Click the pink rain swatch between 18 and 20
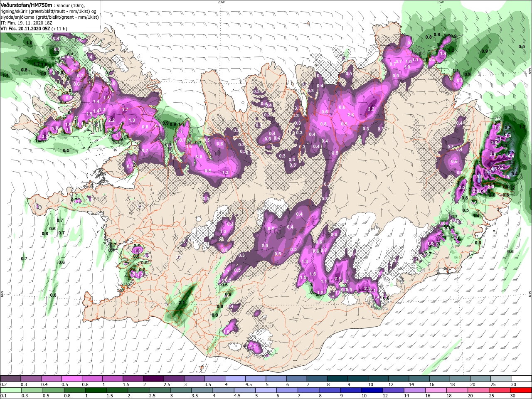532x399 pixels. pos(457,390)
